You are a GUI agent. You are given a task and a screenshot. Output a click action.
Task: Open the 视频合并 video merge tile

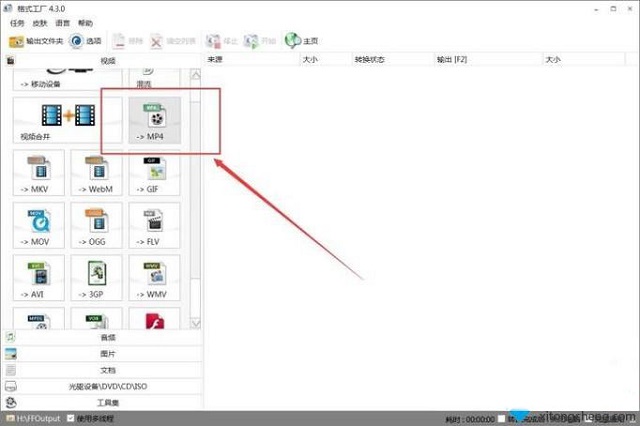67,120
